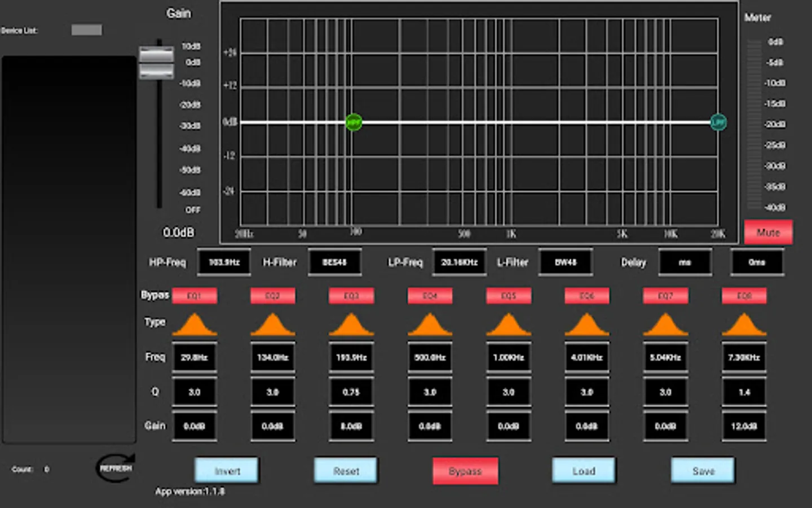The height and width of the screenshot is (508, 812).
Task: Open the Delay unit ms selector
Action: (x=685, y=262)
